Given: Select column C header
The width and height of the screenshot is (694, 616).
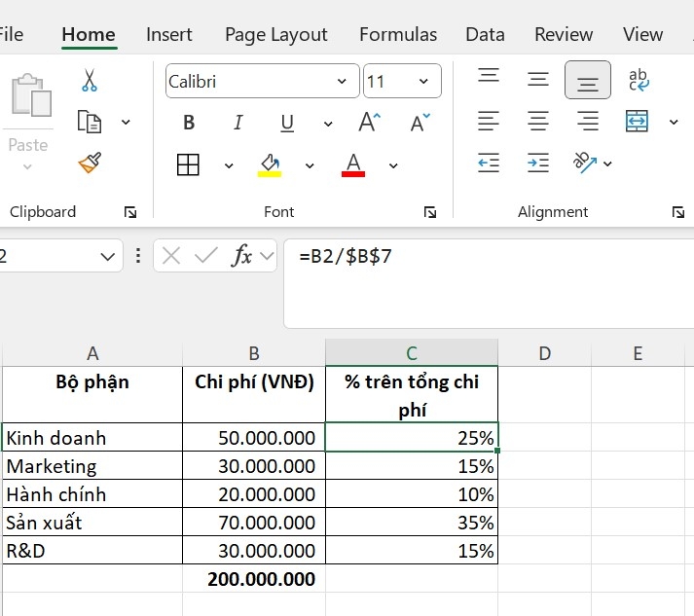Looking at the screenshot, I should pyautogui.click(x=412, y=353).
